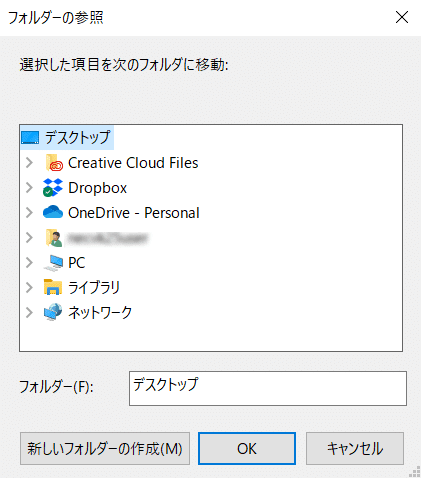Viewport: 421px width, 478px height.
Task: Expand the OneDrive - Personal node
Action: coord(29,212)
